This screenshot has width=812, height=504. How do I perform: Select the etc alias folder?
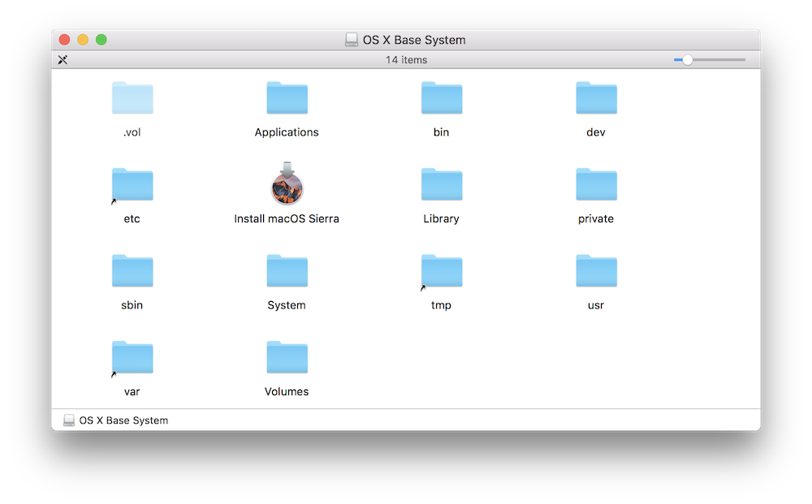[132, 185]
